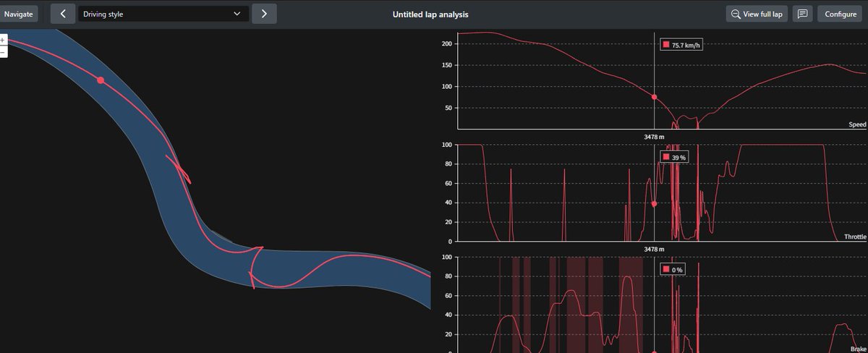Click the throttle chart cursor point marker
868x353 pixels.
[654, 204]
